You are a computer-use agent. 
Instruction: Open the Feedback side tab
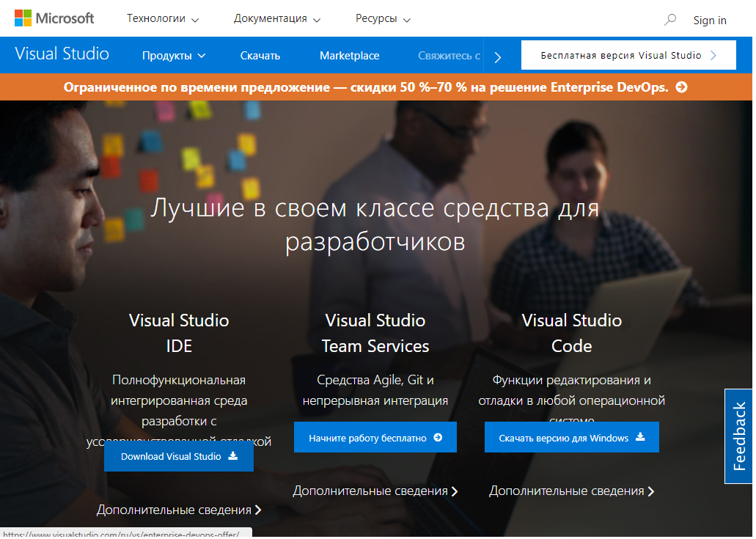pos(738,436)
